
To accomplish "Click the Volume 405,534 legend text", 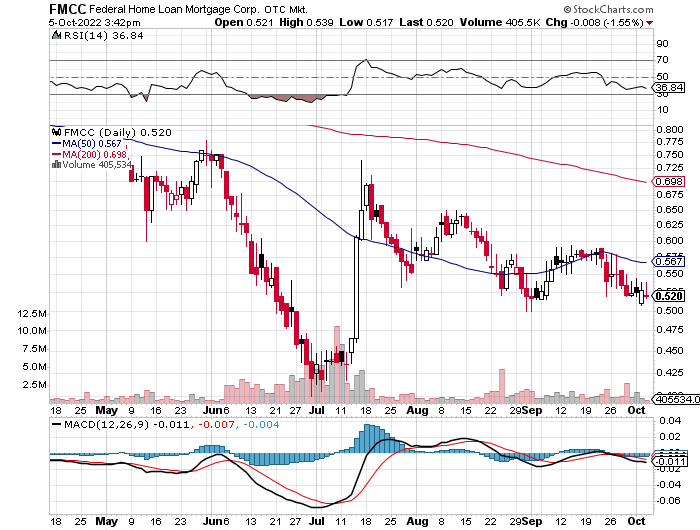I will 97,165.
